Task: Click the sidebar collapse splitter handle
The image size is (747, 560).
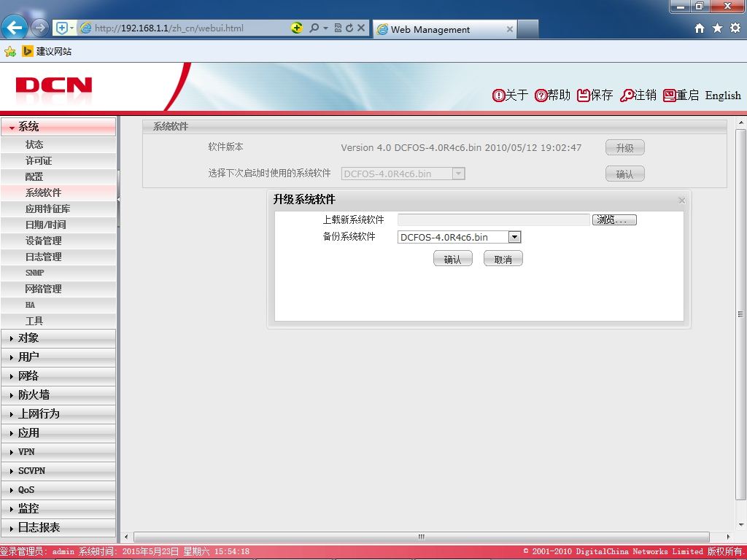Action: 118,200
